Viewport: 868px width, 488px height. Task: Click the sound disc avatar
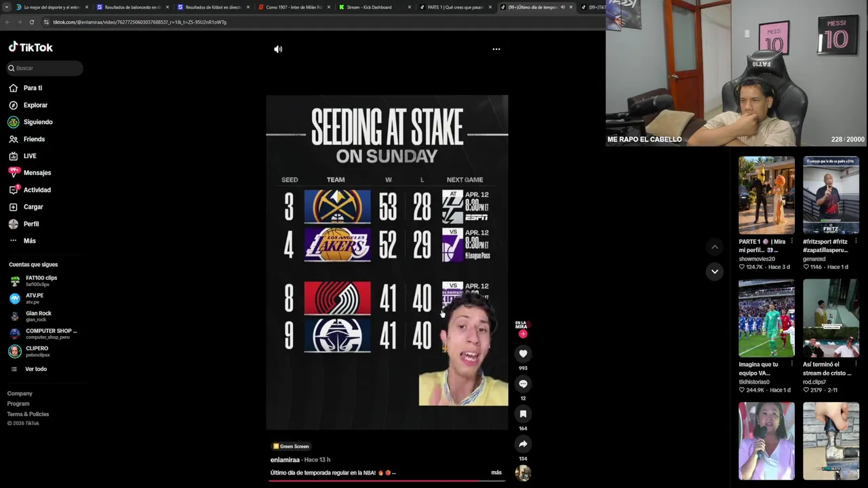(523, 473)
